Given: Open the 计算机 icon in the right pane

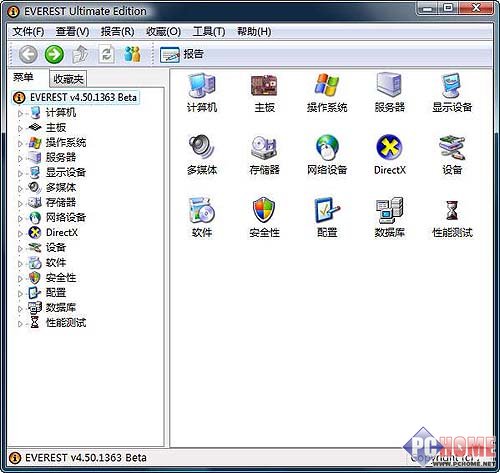Looking at the screenshot, I should coord(202,92).
